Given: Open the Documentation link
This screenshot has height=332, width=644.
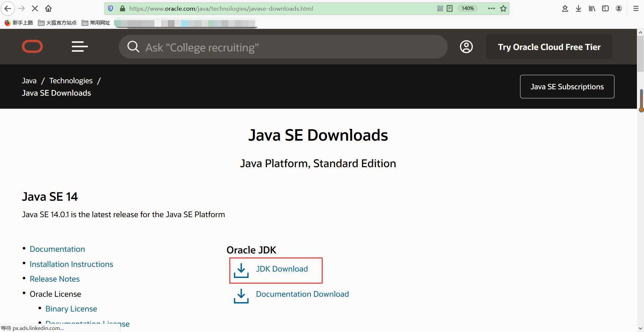Looking at the screenshot, I should point(57,249).
